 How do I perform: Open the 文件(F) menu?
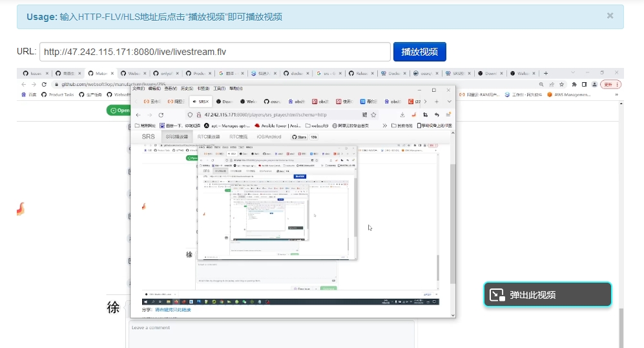point(138,88)
